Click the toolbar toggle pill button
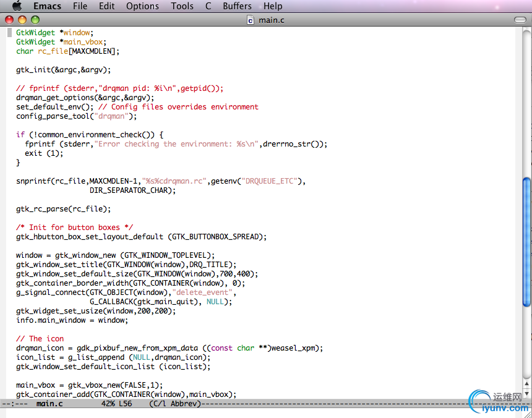The image size is (532, 418). point(520,20)
